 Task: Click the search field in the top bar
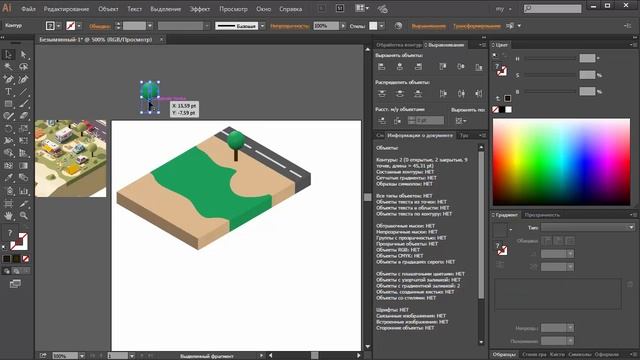point(552,8)
